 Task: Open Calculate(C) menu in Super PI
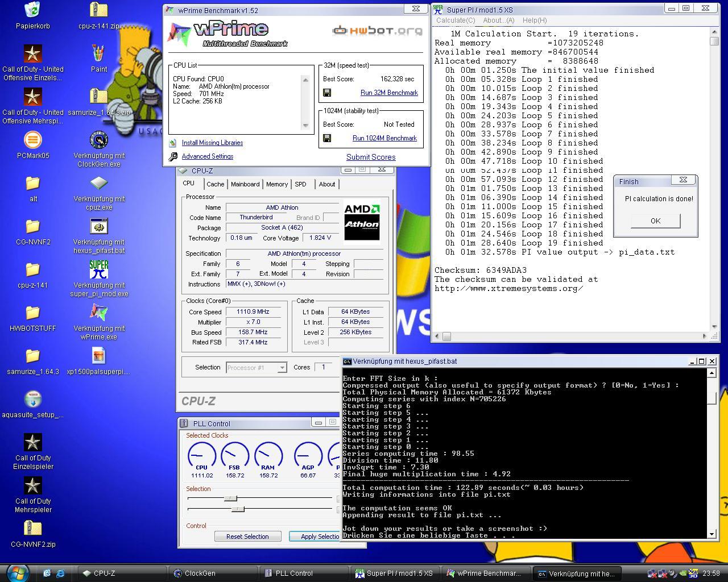pyautogui.click(x=456, y=20)
